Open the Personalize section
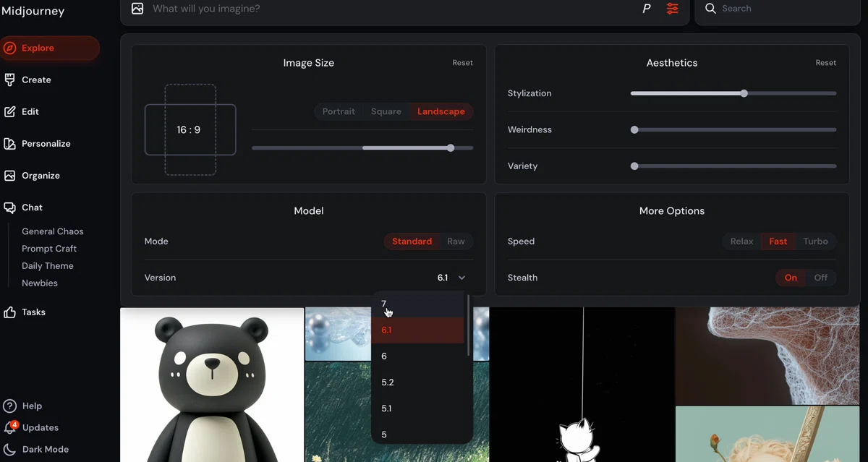This screenshot has width=868, height=462. click(x=46, y=143)
